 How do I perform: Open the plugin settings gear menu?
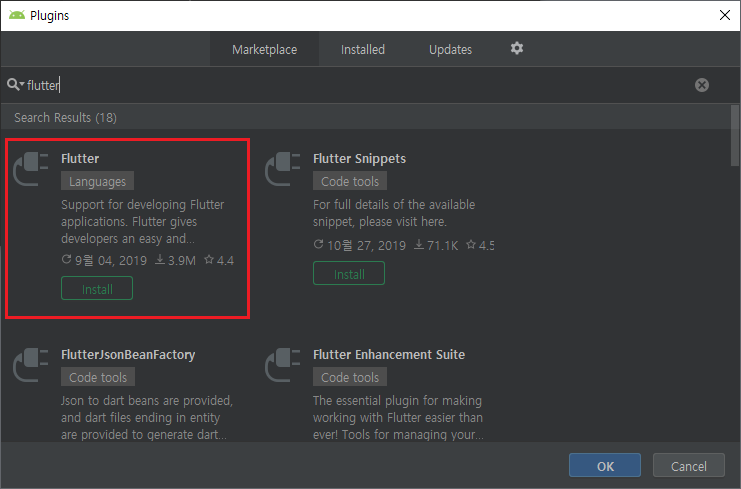click(517, 48)
